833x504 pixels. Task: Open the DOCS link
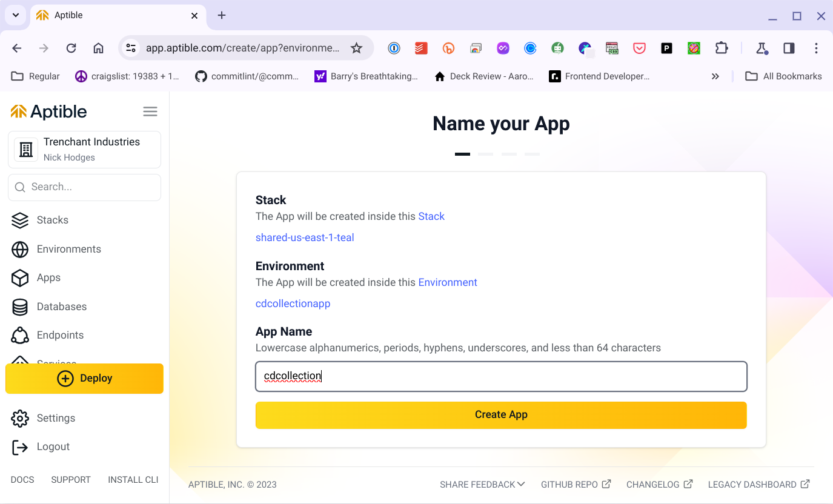coord(22,480)
